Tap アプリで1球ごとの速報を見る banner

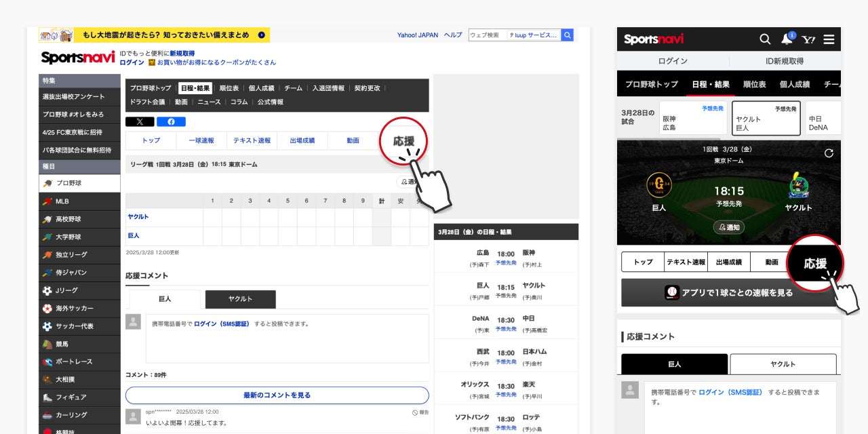click(x=728, y=292)
